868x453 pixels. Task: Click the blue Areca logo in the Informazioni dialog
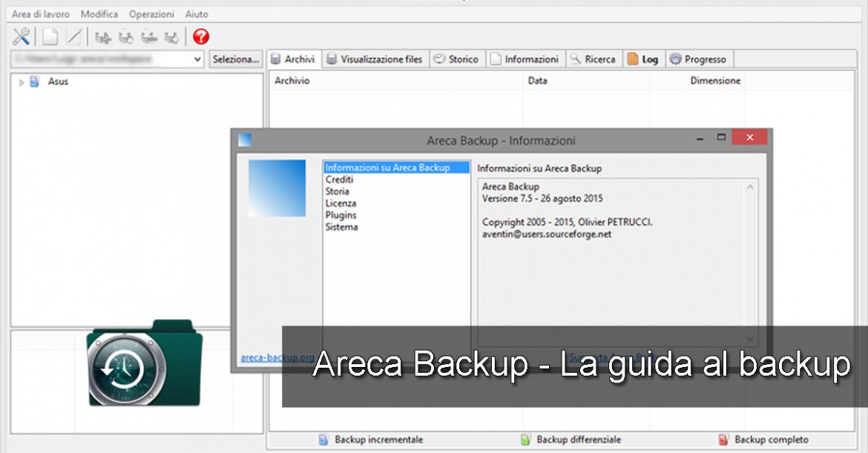tap(277, 188)
